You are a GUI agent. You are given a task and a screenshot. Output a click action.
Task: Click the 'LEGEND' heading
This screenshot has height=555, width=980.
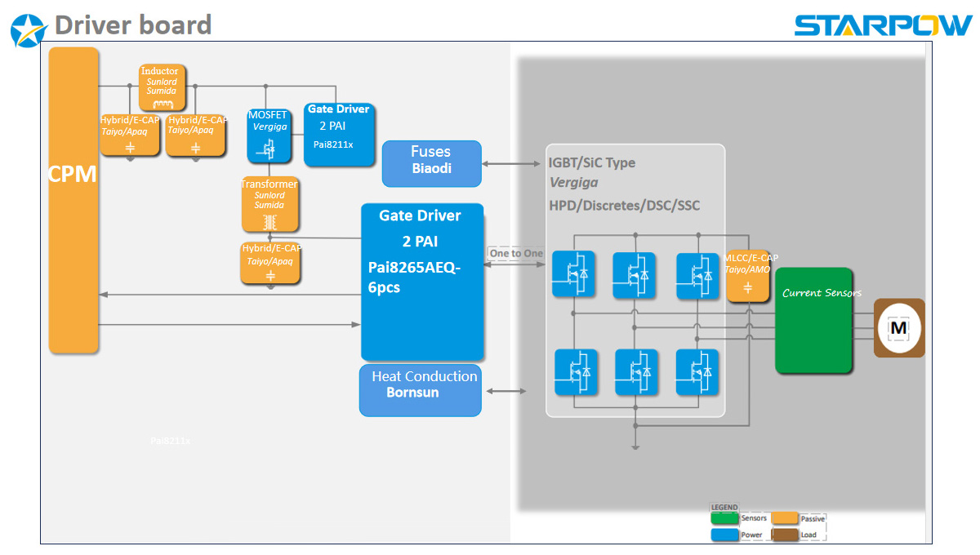[724, 508]
